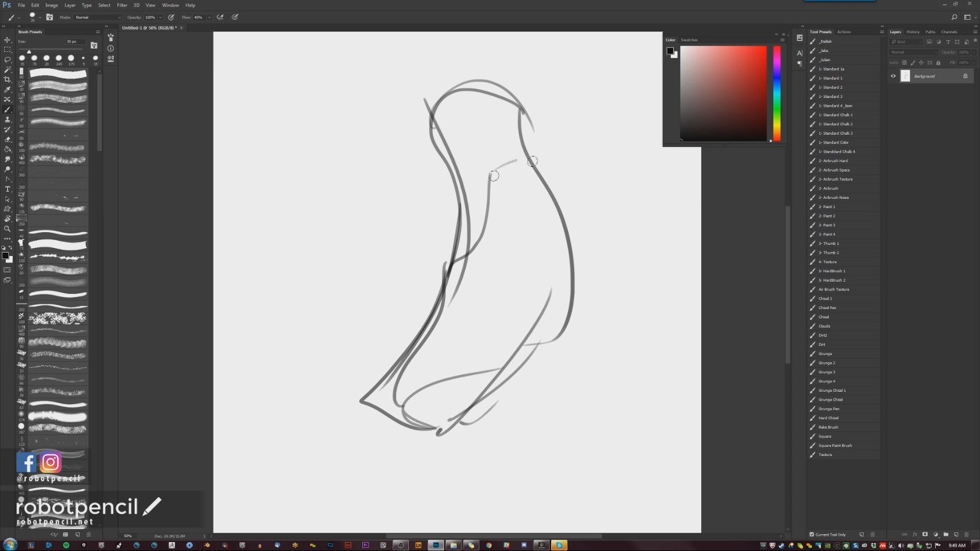Viewport: 980px width, 551px height.
Task: Hide the Background layer visibility eye
Action: tap(893, 76)
